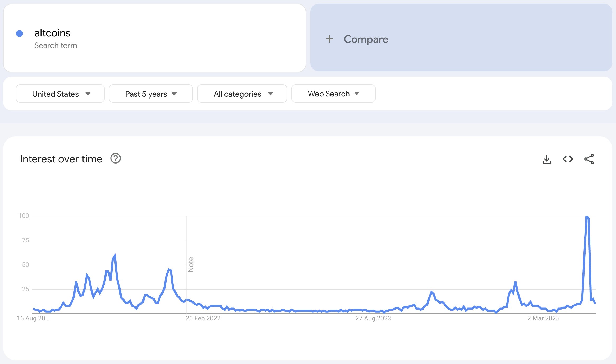Expand the All categories selector
The height and width of the screenshot is (364, 616).
coord(242,94)
